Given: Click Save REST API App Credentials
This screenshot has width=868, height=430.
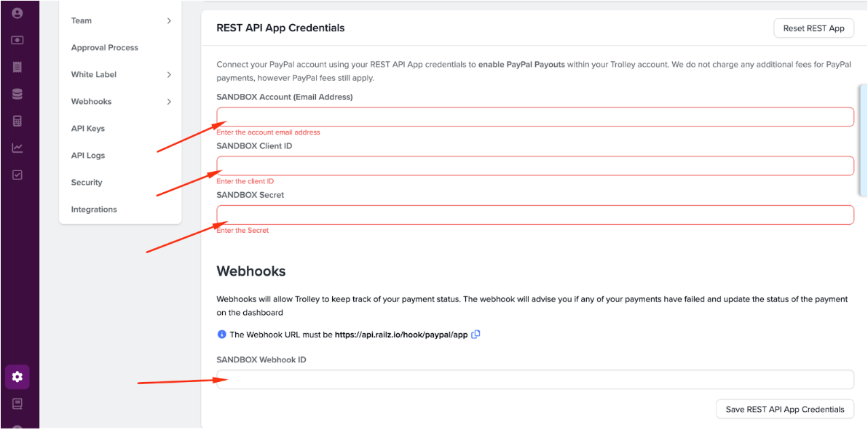Looking at the screenshot, I should [785, 410].
